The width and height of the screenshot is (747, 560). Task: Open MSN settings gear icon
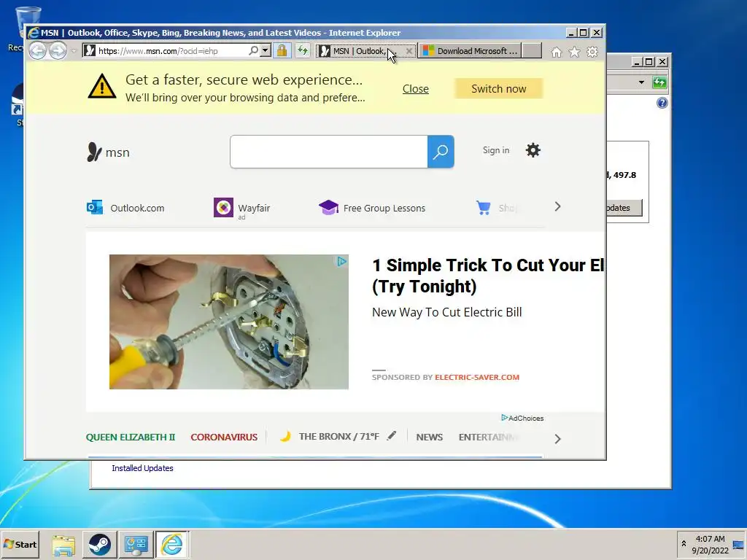[533, 150]
